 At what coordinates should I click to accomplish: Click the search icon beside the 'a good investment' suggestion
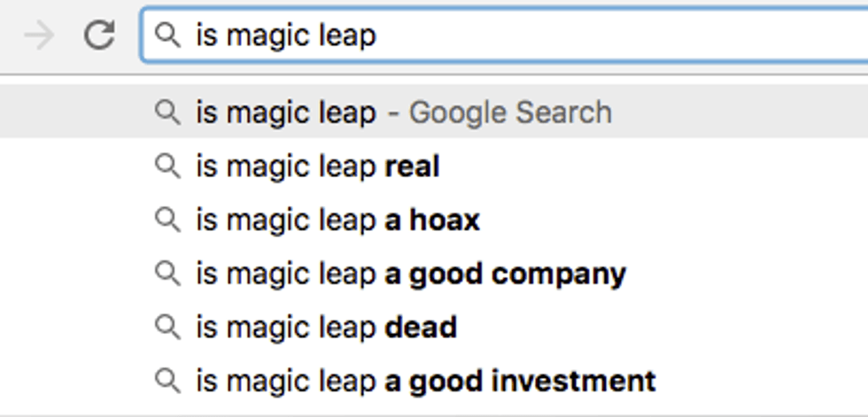tap(167, 381)
